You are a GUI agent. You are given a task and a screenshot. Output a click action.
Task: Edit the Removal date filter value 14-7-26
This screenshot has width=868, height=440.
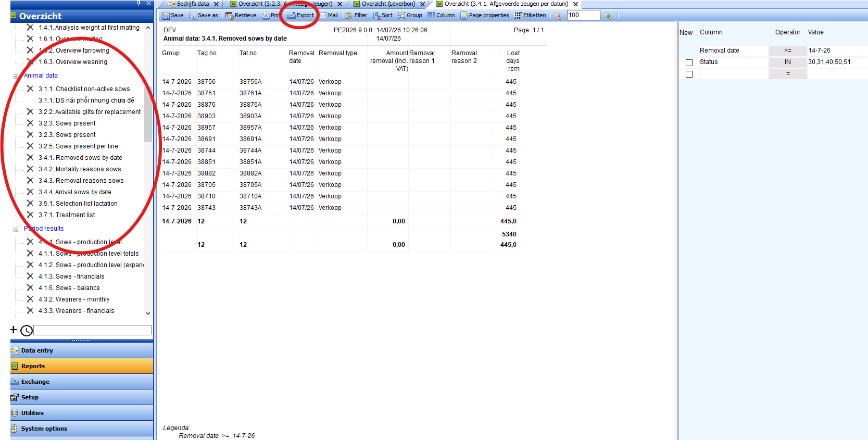coord(837,51)
